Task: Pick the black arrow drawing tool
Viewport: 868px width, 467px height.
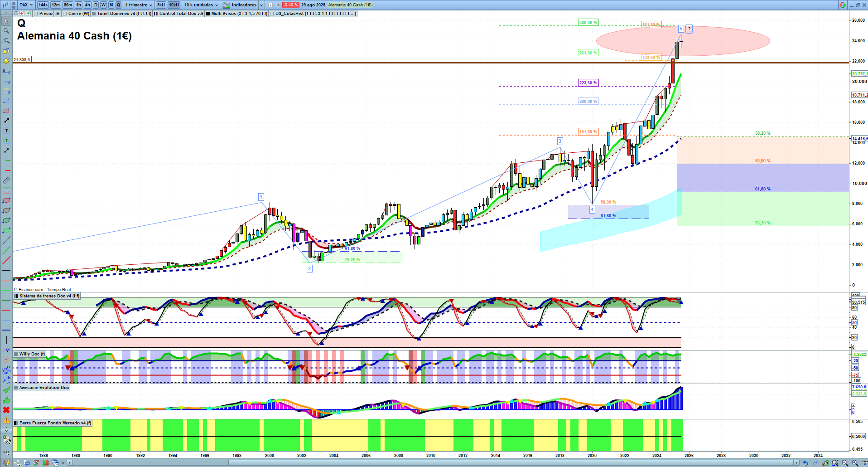Action: pyautogui.click(x=6, y=121)
